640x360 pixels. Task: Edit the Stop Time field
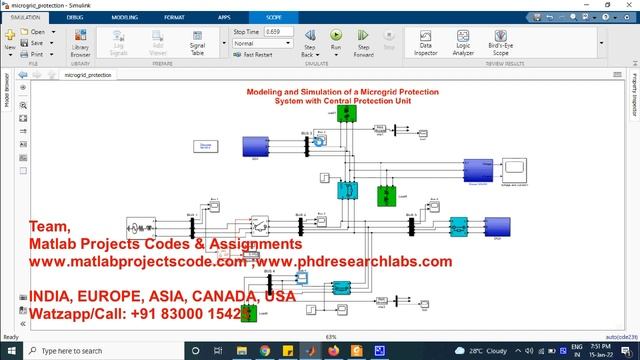[x=278, y=31]
